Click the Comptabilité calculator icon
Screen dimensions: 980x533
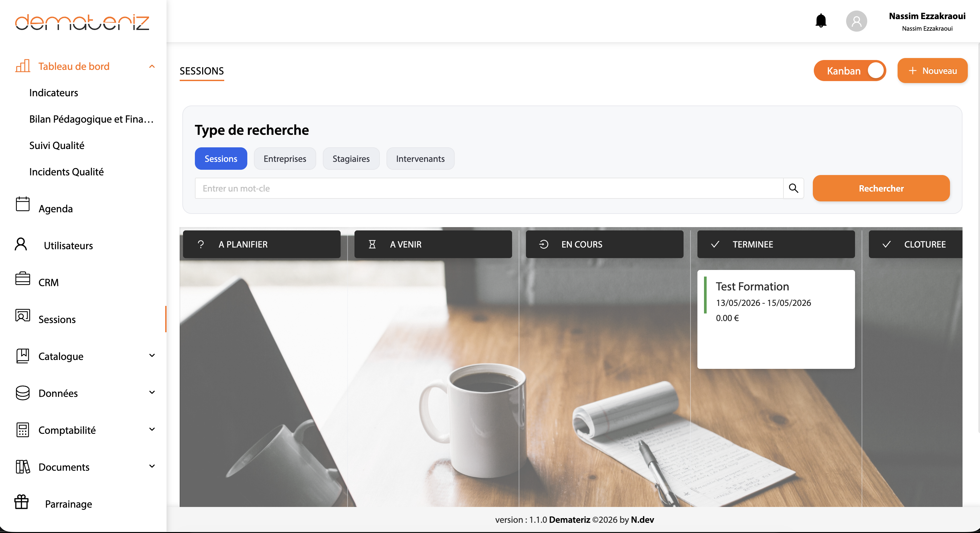coord(22,429)
